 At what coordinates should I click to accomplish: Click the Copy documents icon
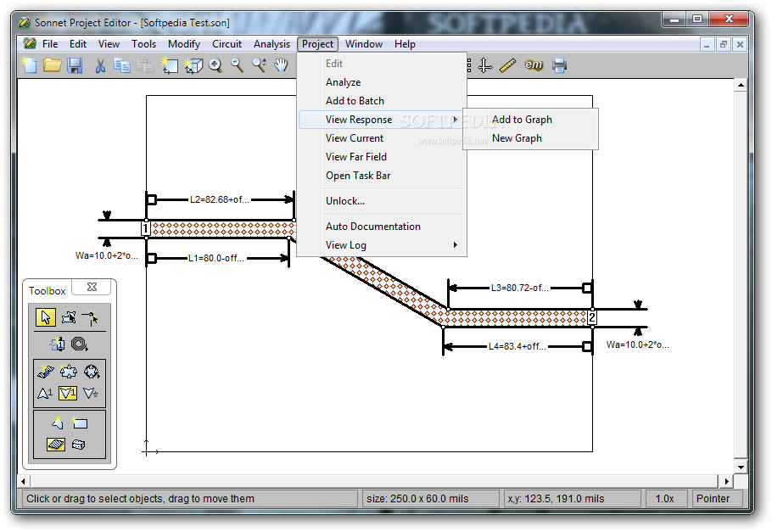(122, 65)
